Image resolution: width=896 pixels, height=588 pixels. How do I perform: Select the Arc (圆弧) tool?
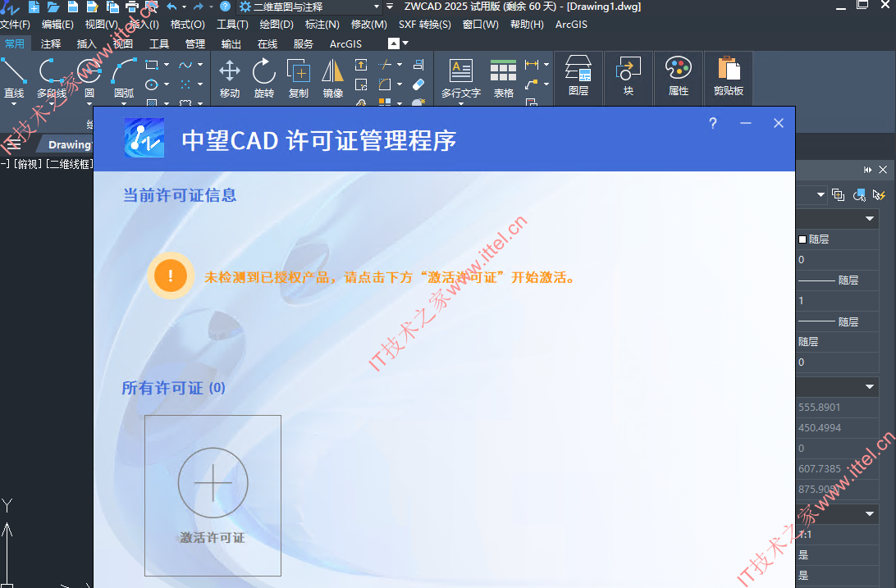click(124, 78)
